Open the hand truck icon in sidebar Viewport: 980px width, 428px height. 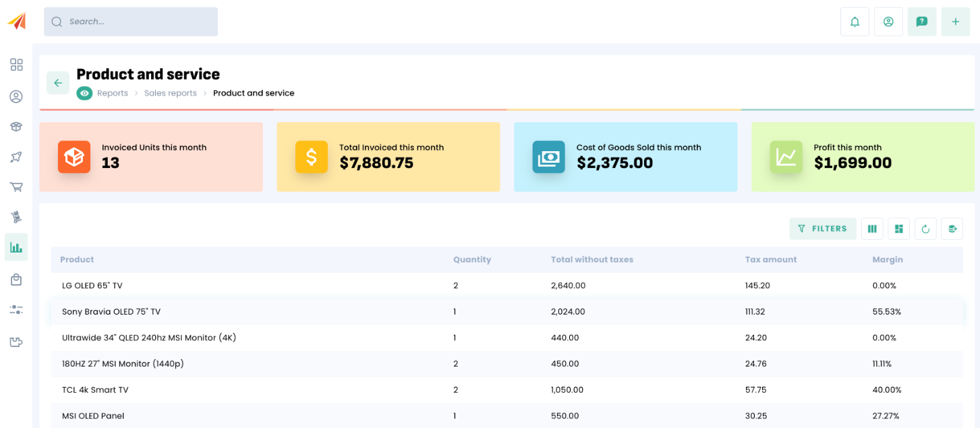16,217
